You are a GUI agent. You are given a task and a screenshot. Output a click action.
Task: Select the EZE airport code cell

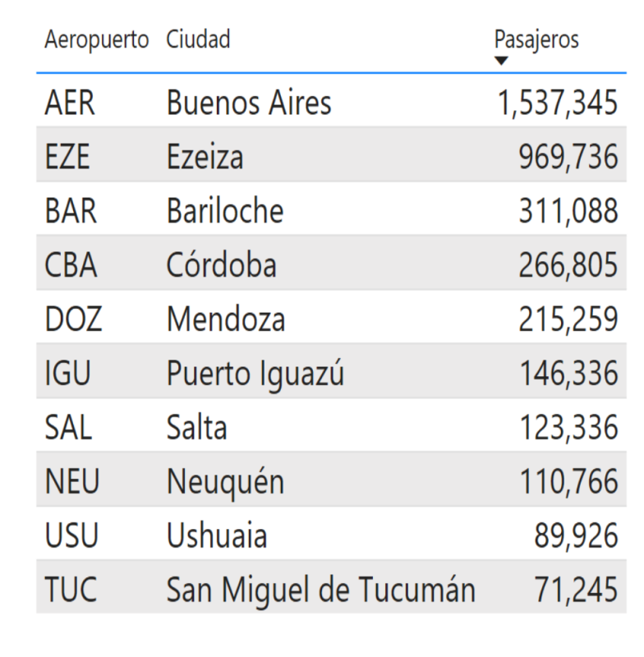67,157
